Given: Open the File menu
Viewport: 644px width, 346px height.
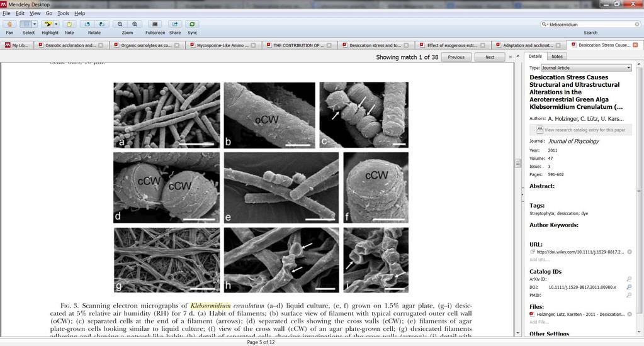Looking at the screenshot, I should [x=6, y=13].
